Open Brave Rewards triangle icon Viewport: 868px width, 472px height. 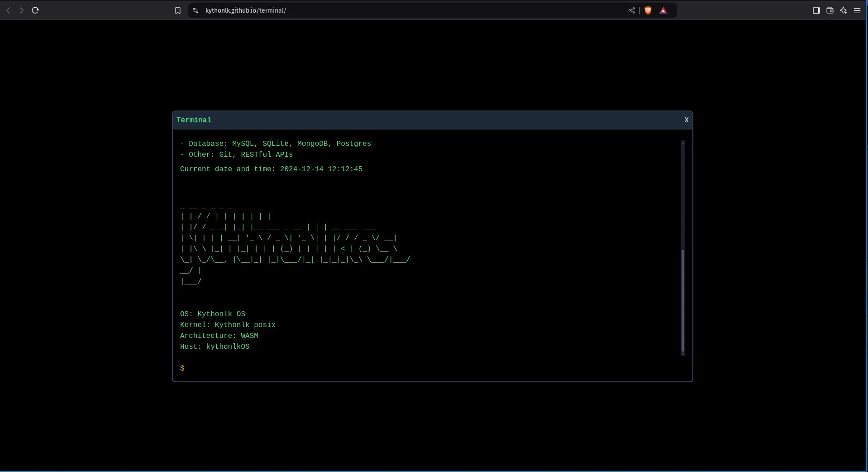tap(663, 10)
